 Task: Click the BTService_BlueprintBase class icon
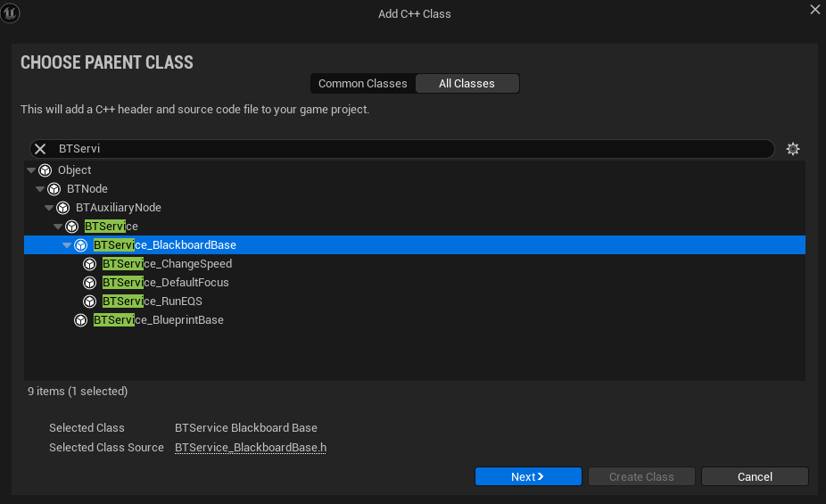pos(81,320)
